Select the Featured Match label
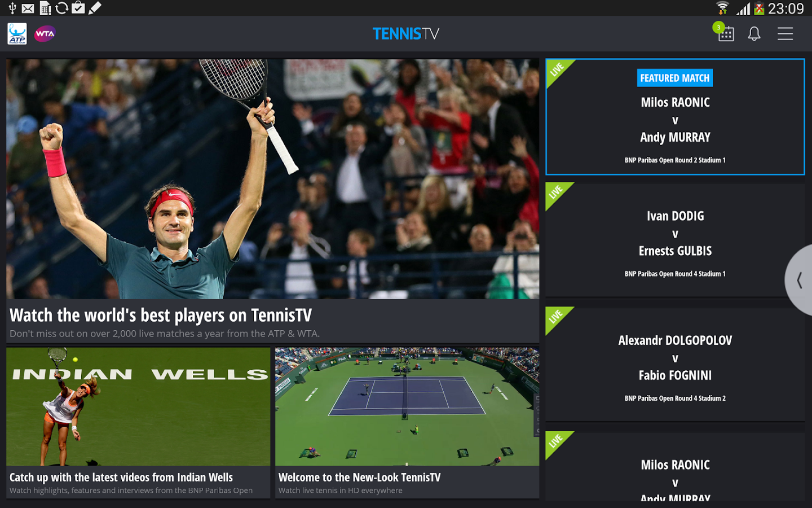 pyautogui.click(x=675, y=78)
